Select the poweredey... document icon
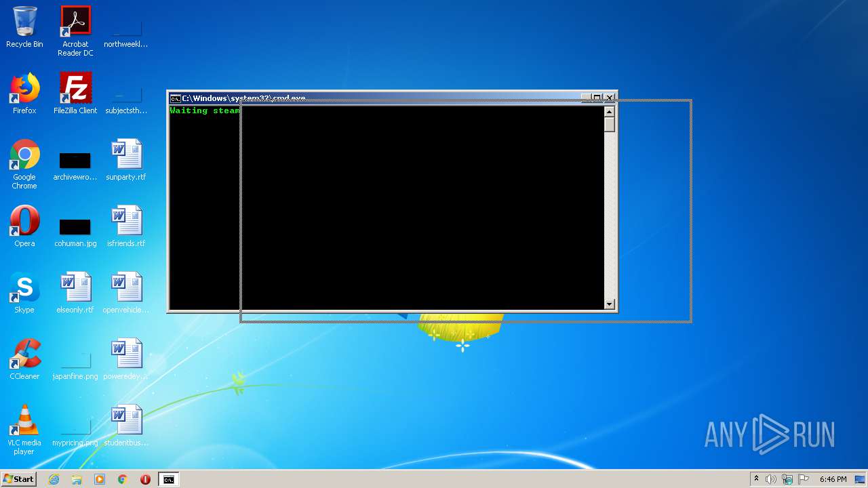 [x=126, y=359]
